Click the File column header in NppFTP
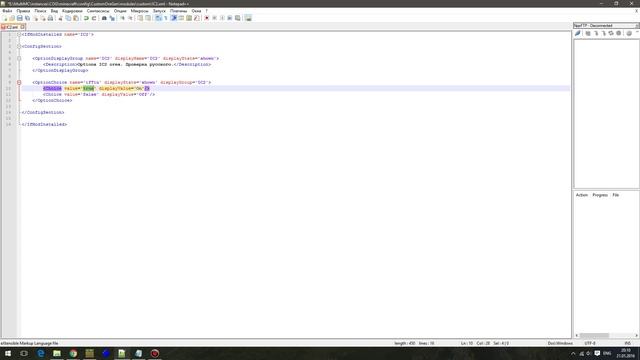This screenshot has width=640, height=360. (616, 195)
